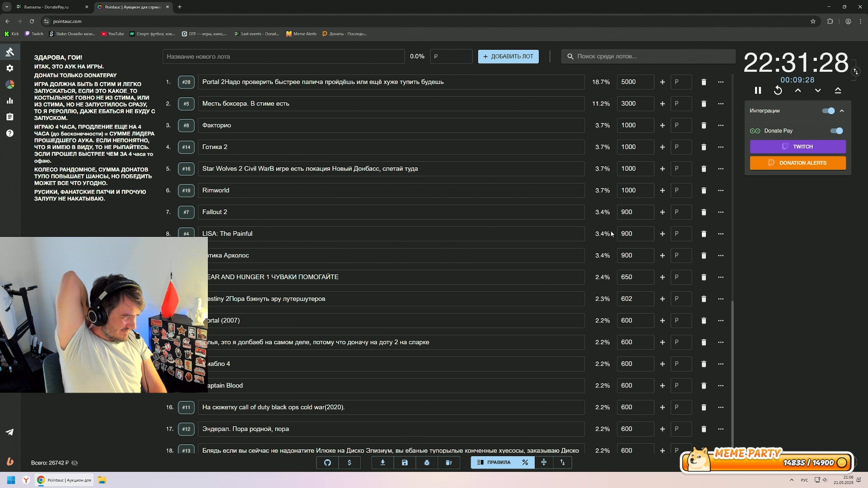Click the ДОБАВИТЬ ЛОТ button
The height and width of the screenshot is (488, 868).
point(508,56)
